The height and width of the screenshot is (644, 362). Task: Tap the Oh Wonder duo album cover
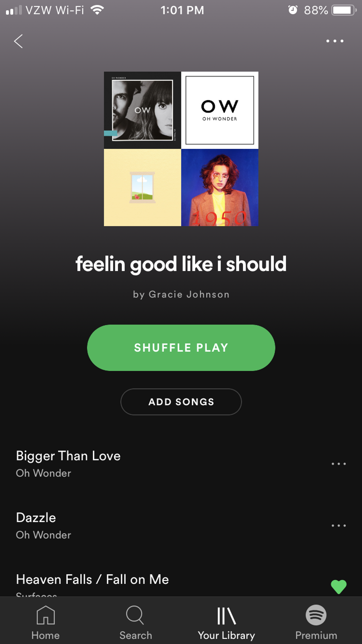tap(143, 110)
